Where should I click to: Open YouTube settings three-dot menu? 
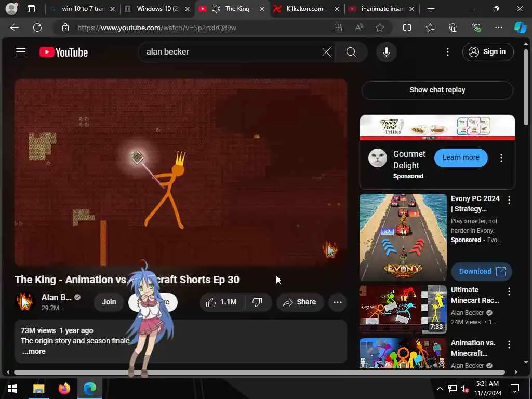click(447, 52)
